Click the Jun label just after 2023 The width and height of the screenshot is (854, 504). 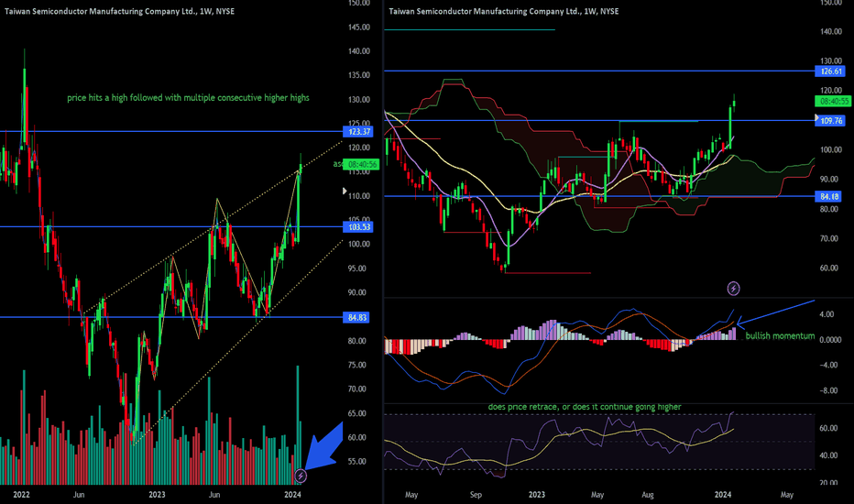coord(214,495)
